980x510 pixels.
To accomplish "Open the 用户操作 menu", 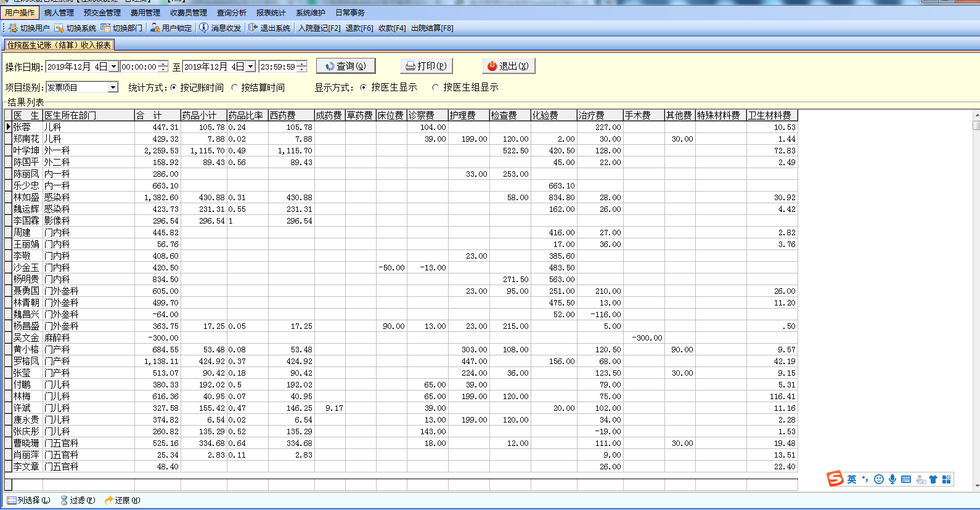I will click(x=20, y=12).
